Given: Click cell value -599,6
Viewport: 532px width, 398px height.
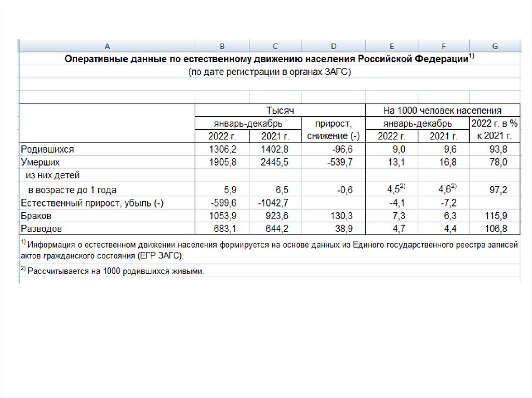Looking at the screenshot, I should 223,203.
